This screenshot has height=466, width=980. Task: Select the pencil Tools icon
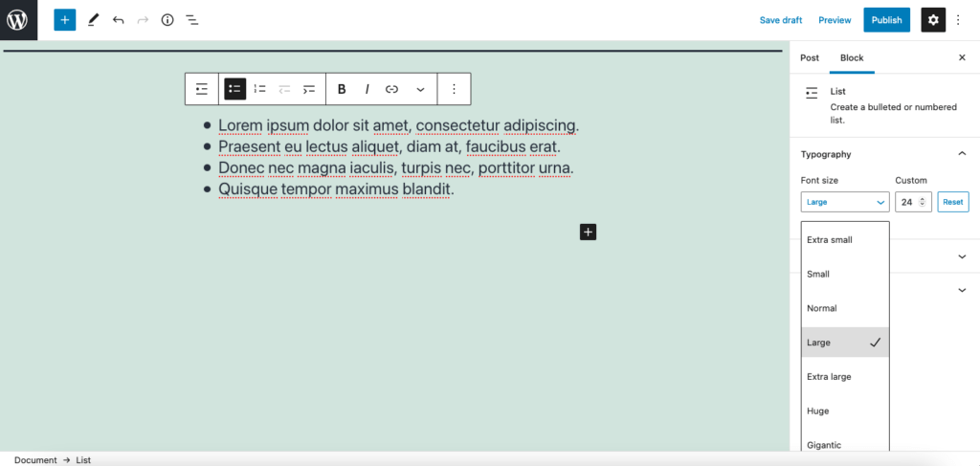pyautogui.click(x=93, y=20)
